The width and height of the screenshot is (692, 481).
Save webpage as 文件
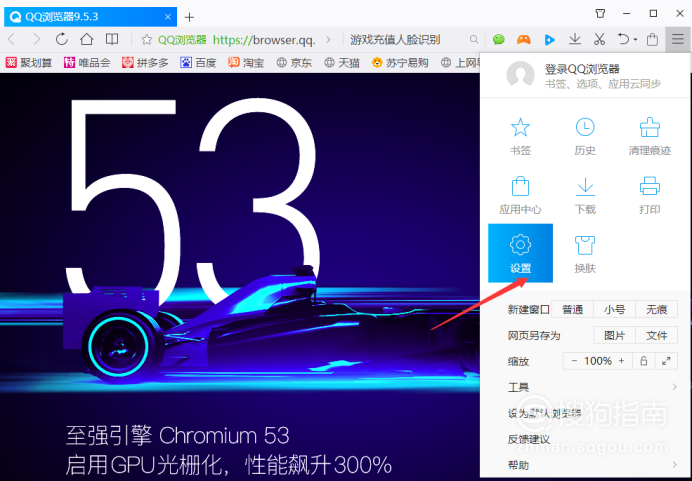[x=656, y=335]
